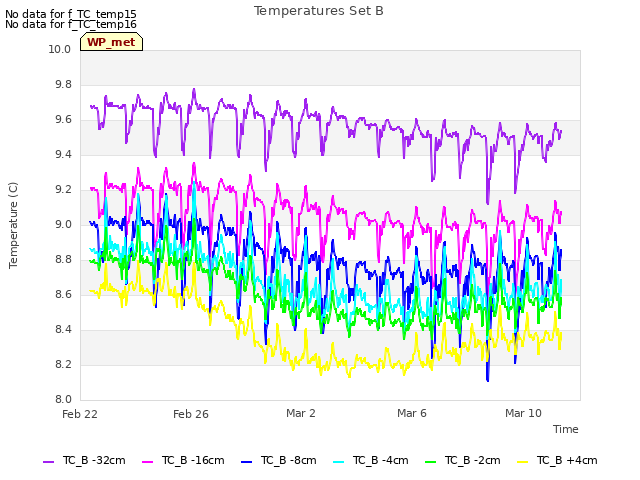The width and height of the screenshot is (640, 480).
Task: Click the 8.2 y-axis tick label
Action: click(63, 365)
